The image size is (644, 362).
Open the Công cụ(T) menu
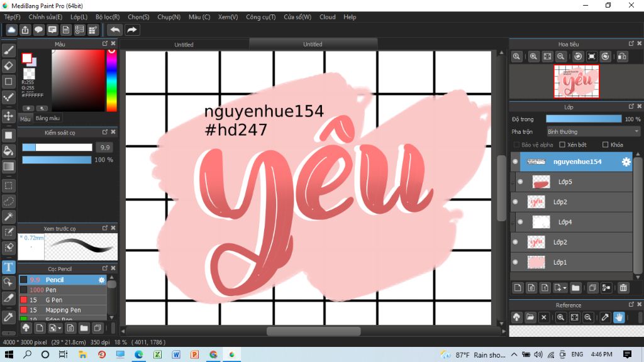[261, 17]
